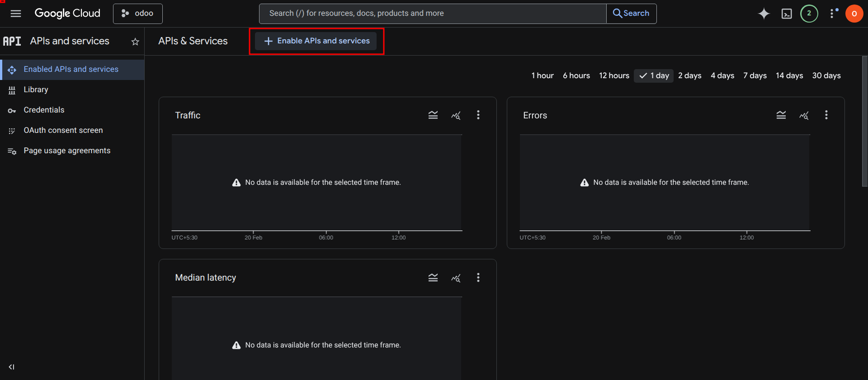Screen dimensions: 868x380
Task: Open Errors chart more options menu
Action: (x=826, y=115)
